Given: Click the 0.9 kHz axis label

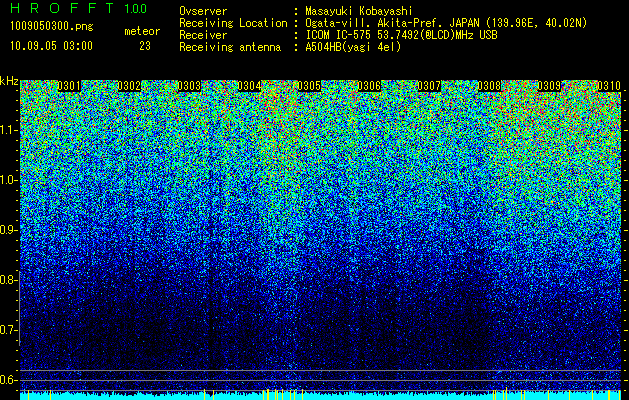Looking at the screenshot, I should point(8,230).
